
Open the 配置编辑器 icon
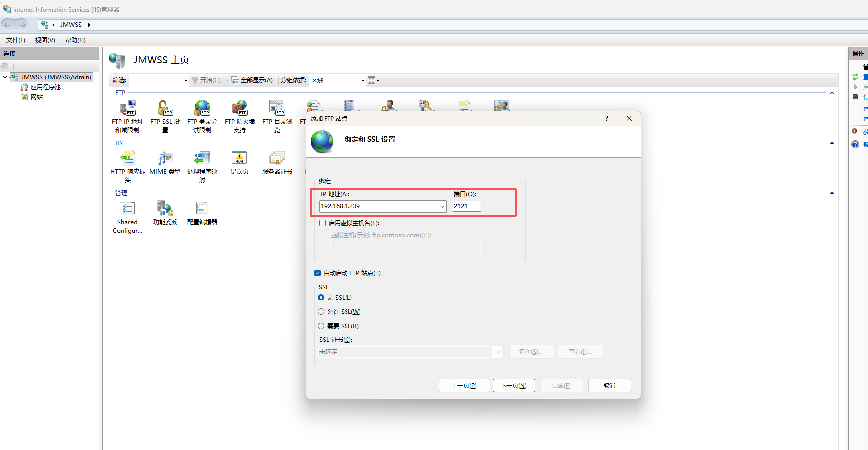(202, 209)
